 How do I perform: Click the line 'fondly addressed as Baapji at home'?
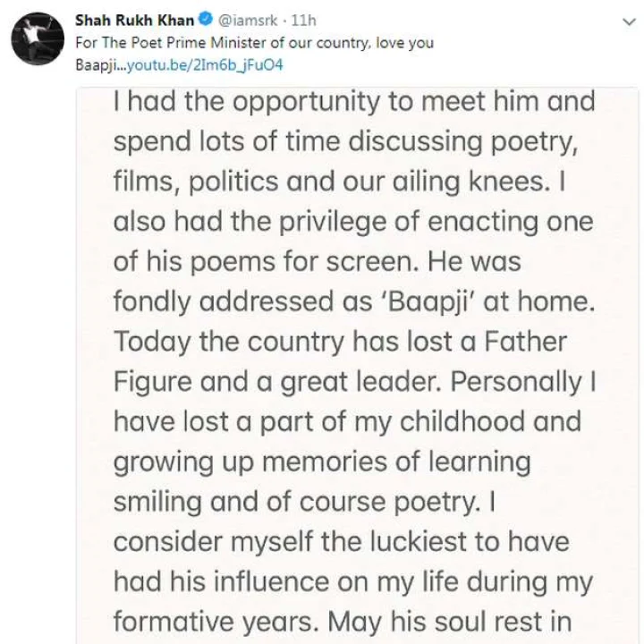[354, 302]
